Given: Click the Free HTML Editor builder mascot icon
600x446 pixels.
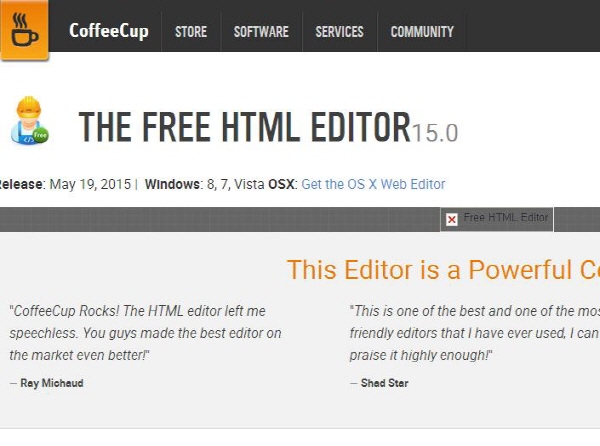Looking at the screenshot, I should (30, 120).
